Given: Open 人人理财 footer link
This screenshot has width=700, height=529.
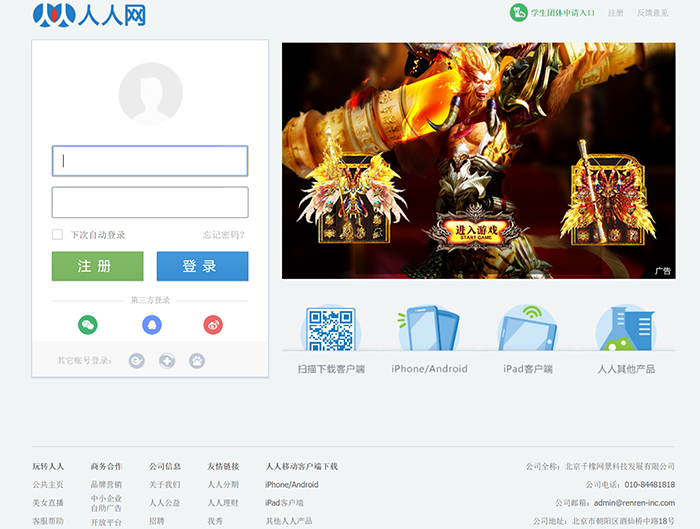Looking at the screenshot, I should pos(223,503).
